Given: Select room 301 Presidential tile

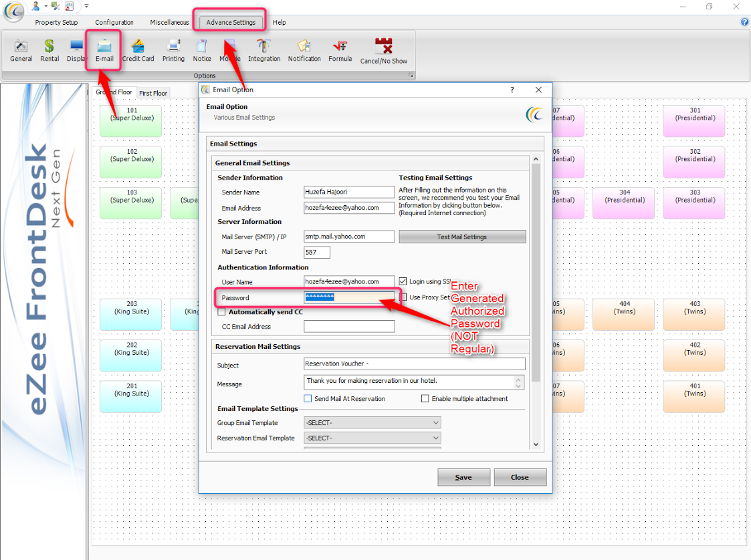Looking at the screenshot, I should pyautogui.click(x=694, y=121).
